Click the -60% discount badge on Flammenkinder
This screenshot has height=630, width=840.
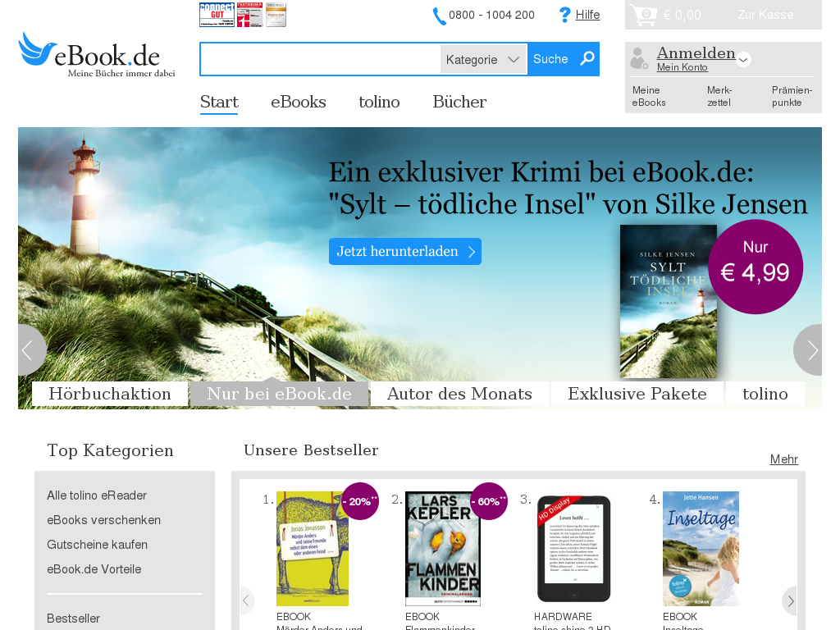pyautogui.click(x=489, y=501)
